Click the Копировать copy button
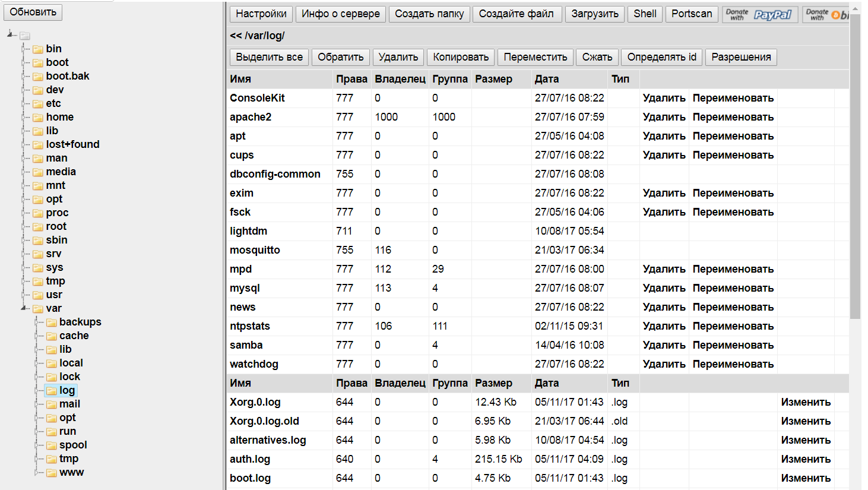The height and width of the screenshot is (490, 868). (x=461, y=57)
